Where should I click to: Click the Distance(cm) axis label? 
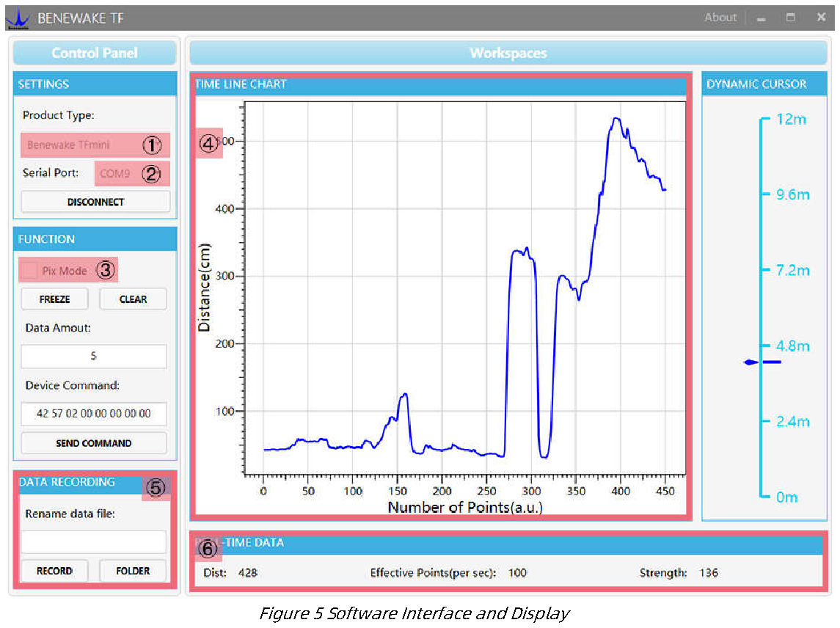tap(204, 288)
